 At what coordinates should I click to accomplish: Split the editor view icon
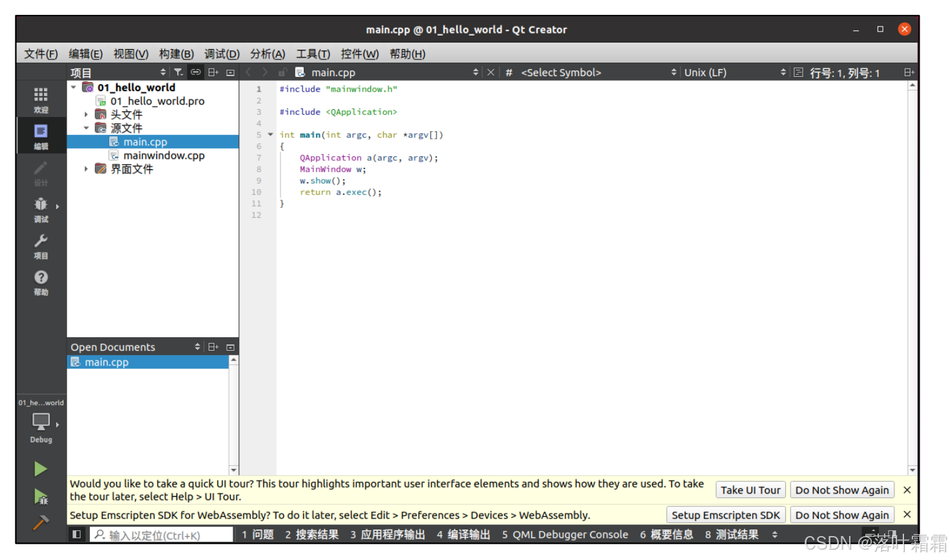(x=909, y=72)
